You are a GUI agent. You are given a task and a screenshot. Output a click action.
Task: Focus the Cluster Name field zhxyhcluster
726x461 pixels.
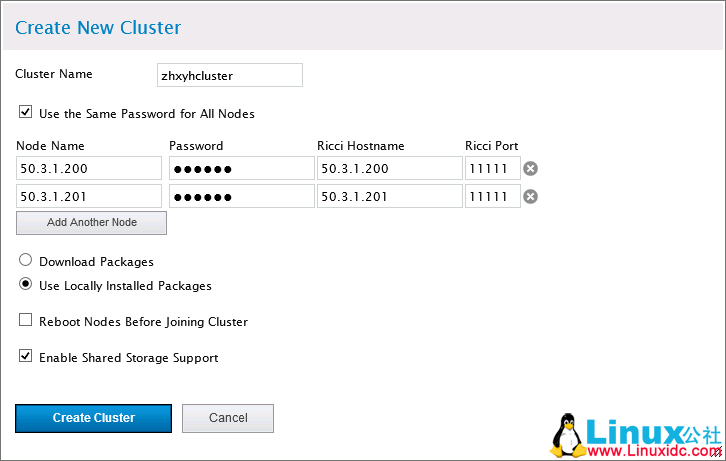[x=230, y=75]
